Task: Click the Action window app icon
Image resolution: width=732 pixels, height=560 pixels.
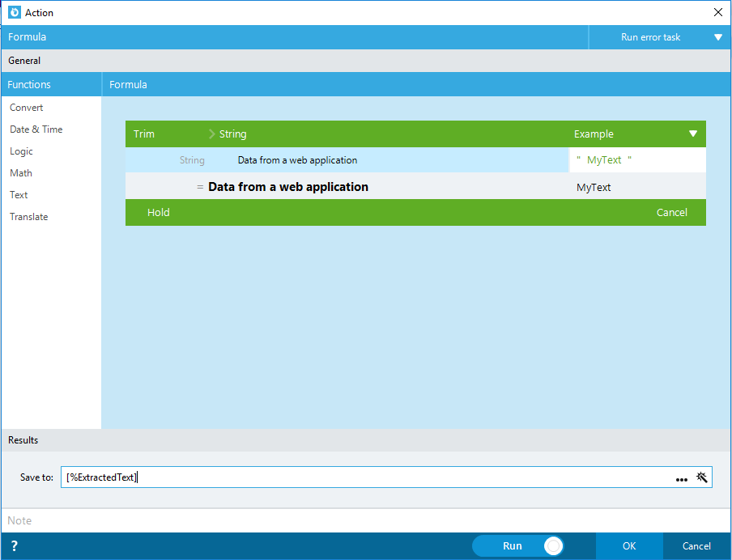Action: (x=15, y=12)
